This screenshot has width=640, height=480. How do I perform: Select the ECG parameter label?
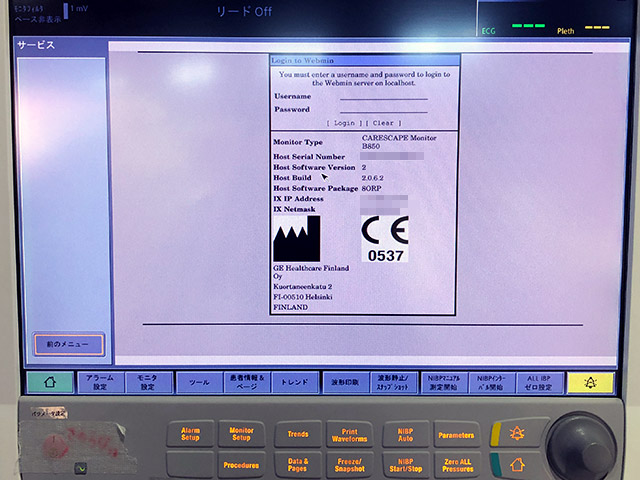[489, 31]
